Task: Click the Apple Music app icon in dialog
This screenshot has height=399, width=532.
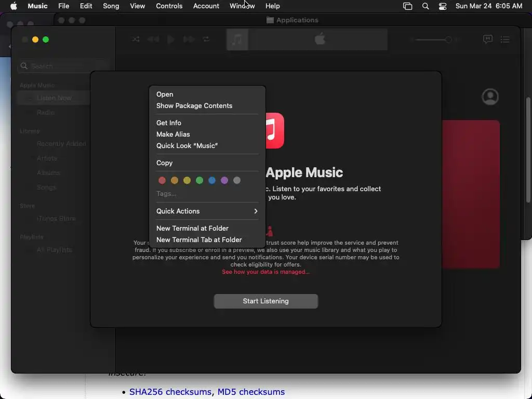Action: [x=274, y=130]
